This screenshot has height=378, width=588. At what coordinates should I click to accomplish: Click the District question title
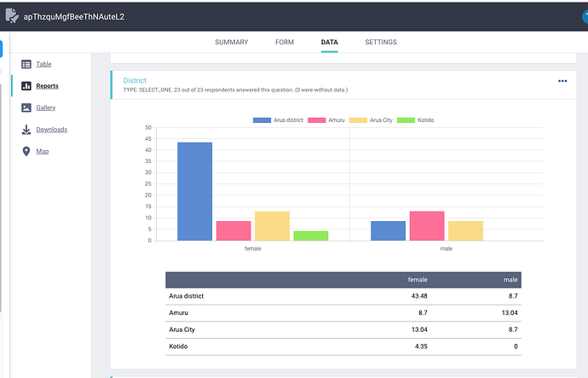click(x=135, y=80)
